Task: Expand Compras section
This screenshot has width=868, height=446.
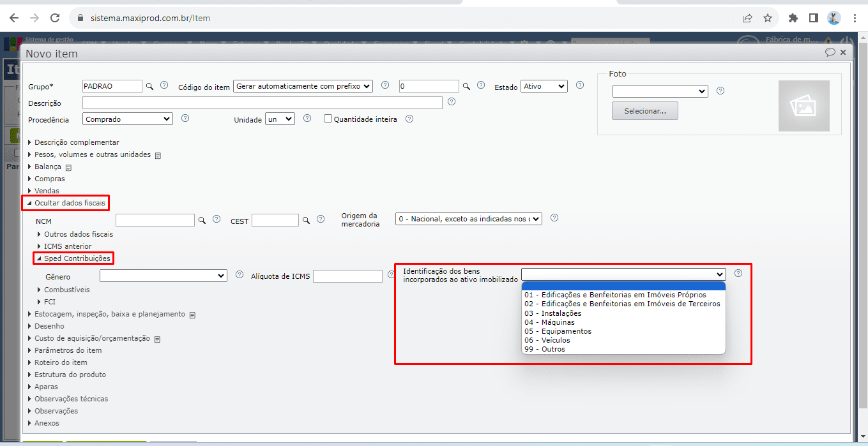Action: [x=46, y=179]
